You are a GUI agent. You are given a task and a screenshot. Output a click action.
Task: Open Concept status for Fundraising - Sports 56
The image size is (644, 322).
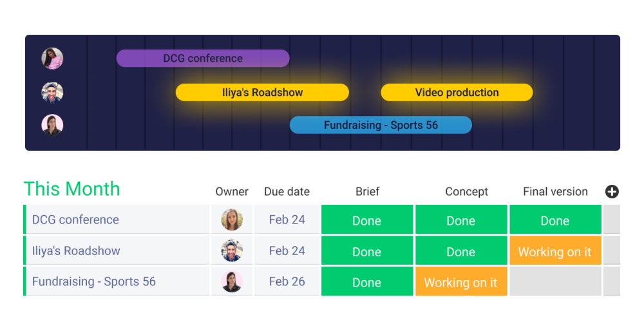click(x=460, y=282)
